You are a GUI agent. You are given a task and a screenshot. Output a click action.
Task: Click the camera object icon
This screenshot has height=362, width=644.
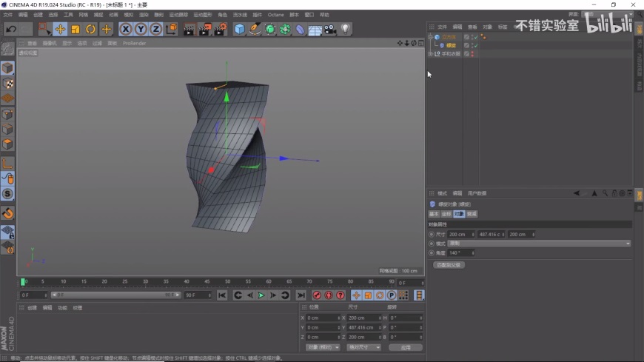[x=330, y=29]
